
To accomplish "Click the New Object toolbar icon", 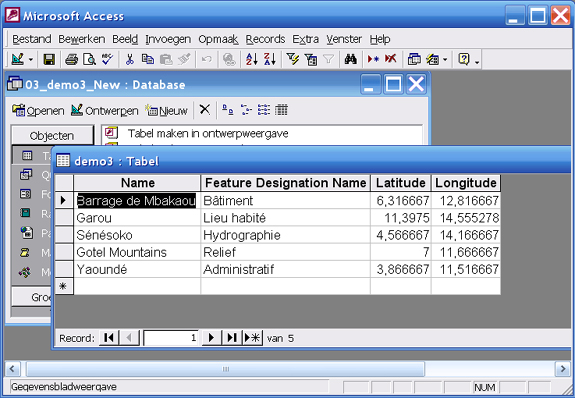I will pyautogui.click(x=433, y=59).
